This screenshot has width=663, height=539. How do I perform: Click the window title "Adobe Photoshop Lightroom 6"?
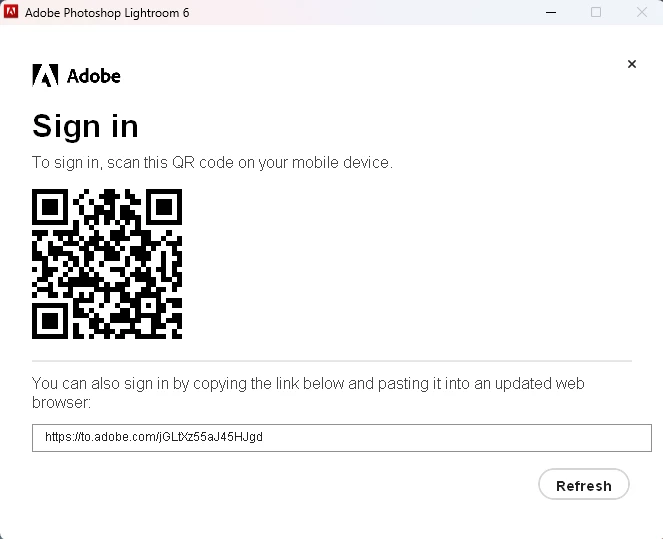coord(107,13)
